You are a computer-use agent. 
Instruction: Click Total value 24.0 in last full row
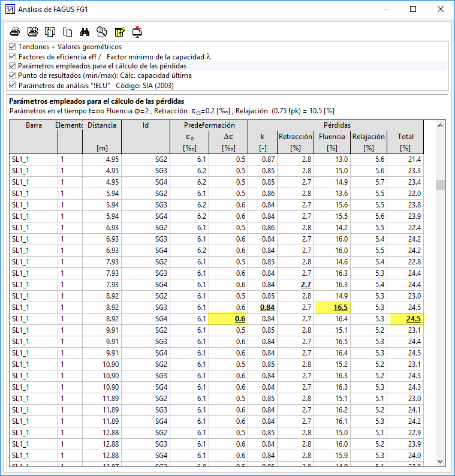(414, 456)
